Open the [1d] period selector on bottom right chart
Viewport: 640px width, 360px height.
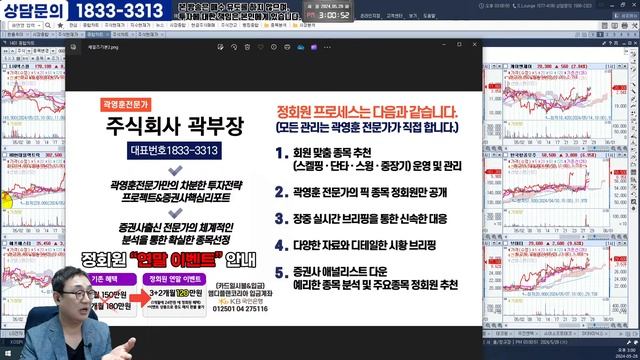[x=611, y=244]
